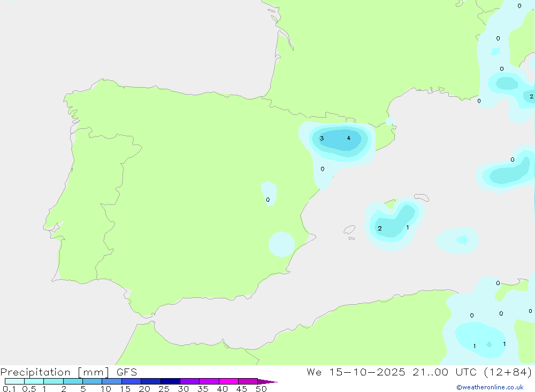This screenshot has width=535, height=392.
Task: Click the 'Precipitation [mm]' title text
Action: coord(55,372)
